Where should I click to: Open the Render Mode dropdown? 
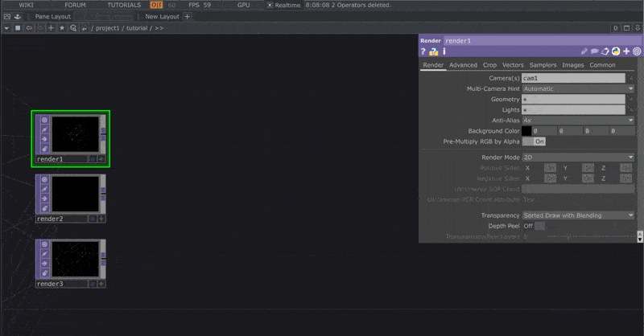click(578, 158)
